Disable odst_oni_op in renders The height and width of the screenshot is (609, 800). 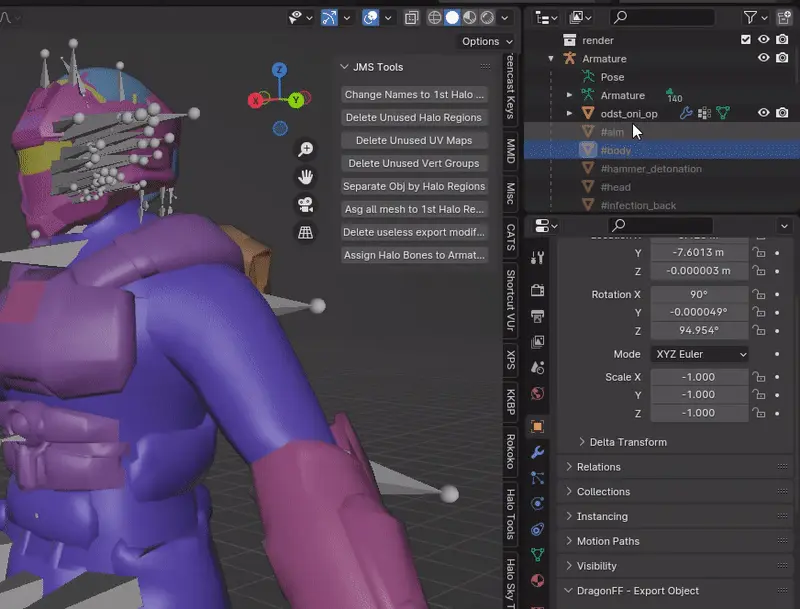(782, 113)
